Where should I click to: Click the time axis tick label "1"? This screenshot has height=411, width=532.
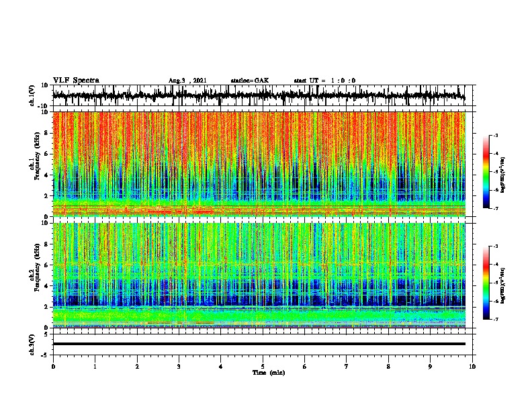point(95,367)
